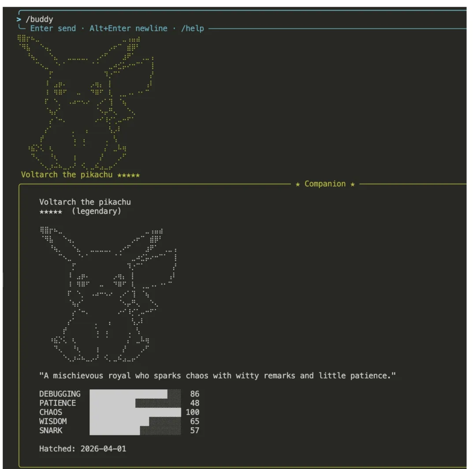Click the 'Companion' panel title

(325, 184)
